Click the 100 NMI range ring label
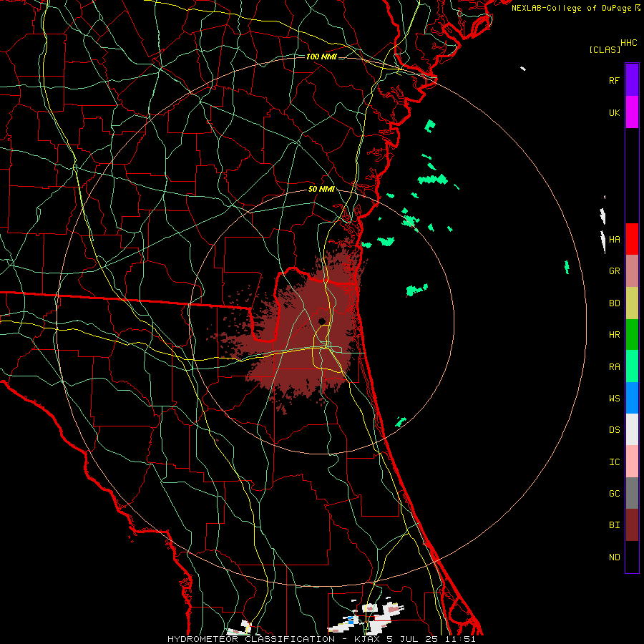The width and height of the screenshot is (644, 644). coord(321,57)
